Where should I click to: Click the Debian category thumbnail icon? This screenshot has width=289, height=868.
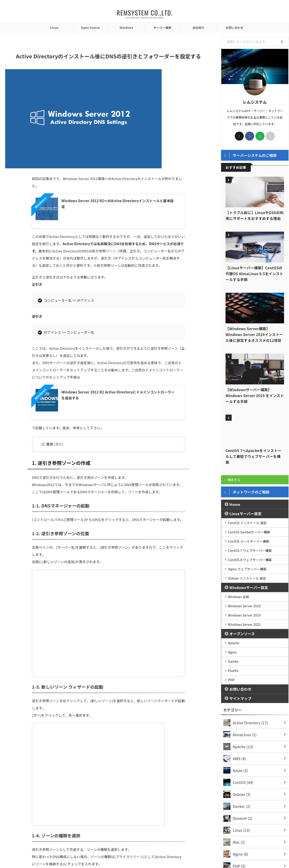pos(227,795)
